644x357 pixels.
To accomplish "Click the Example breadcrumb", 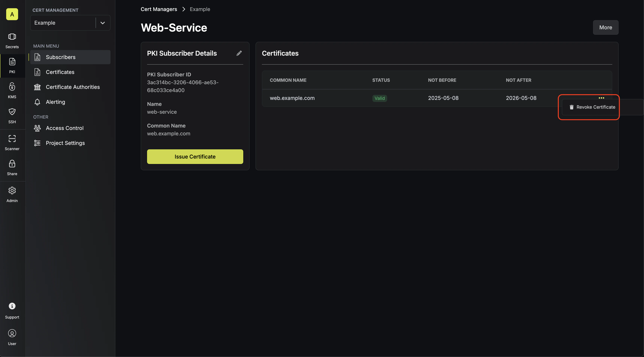I will coord(200,9).
